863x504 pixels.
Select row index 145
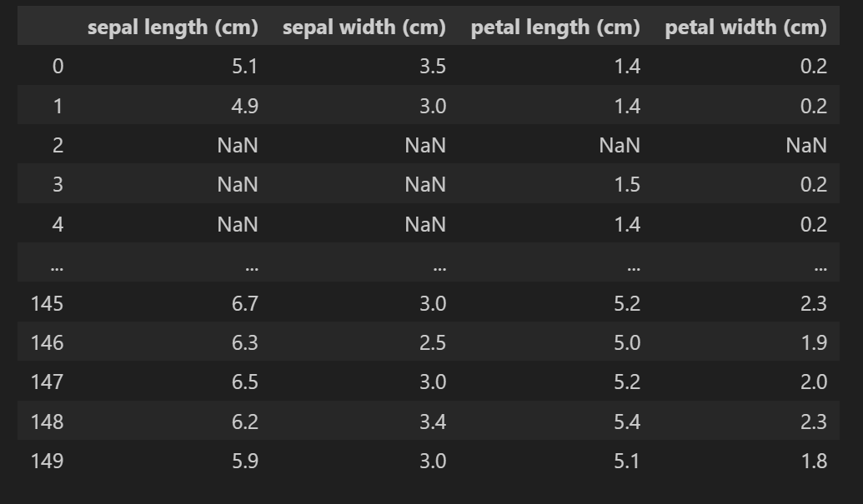click(x=48, y=303)
